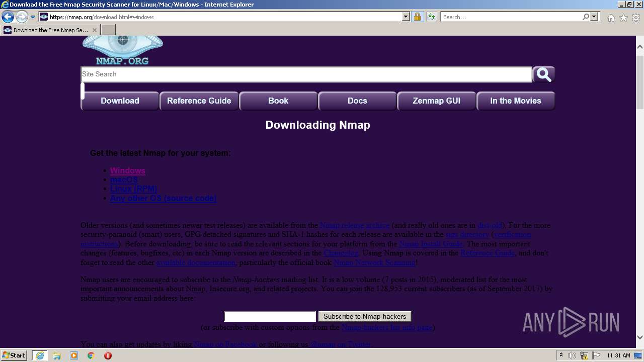Click the page scrollbar down arrow
Screen dimensions: 644x362
tap(640, 338)
